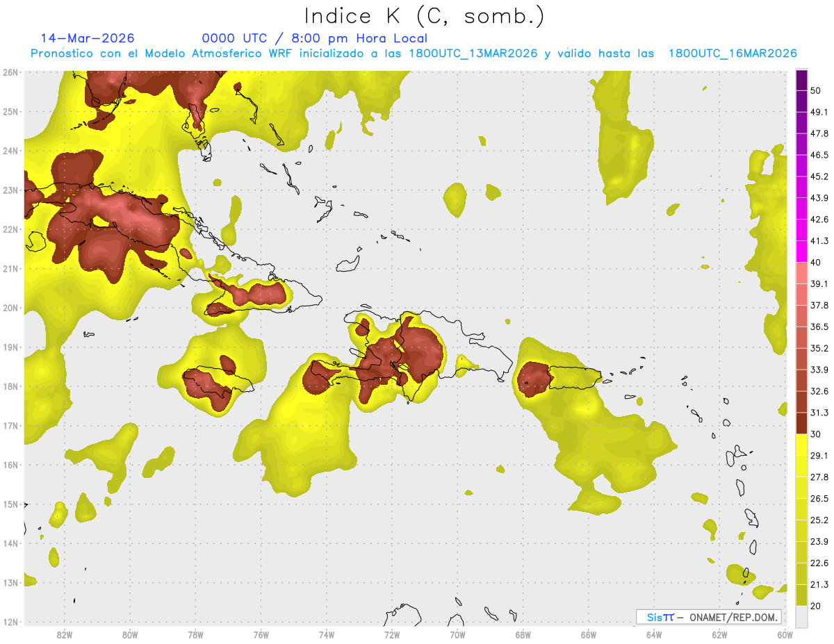Click the dark brown swatch between 30 and 31.3
834x644 pixels.
[801, 423]
